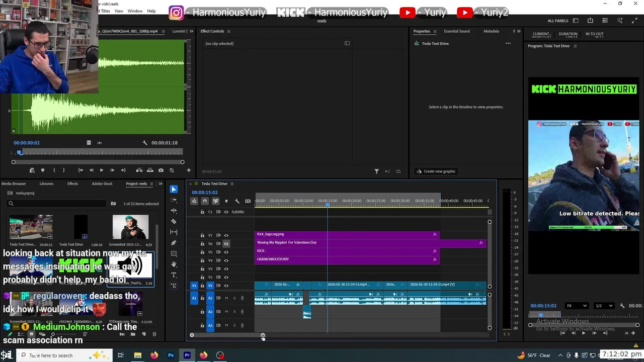Hide the V5 track output eye
Screen dimensions: 644x362
point(226,252)
